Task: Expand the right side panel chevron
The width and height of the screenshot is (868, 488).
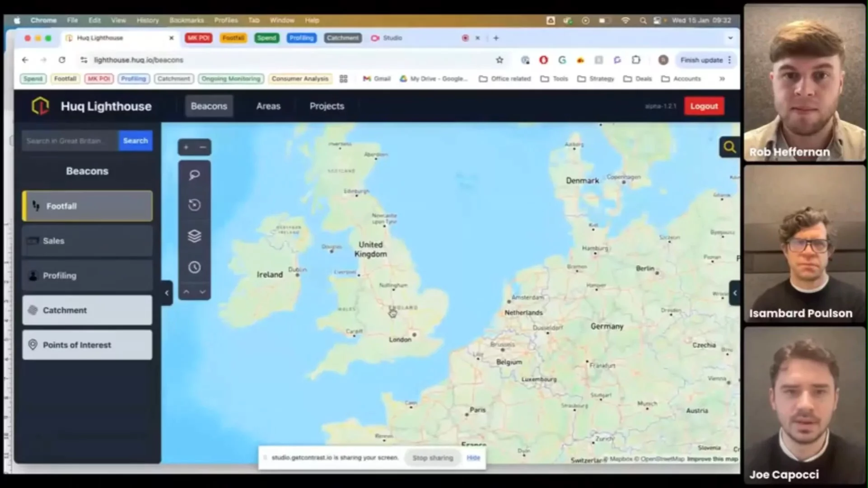Action: tap(735, 293)
